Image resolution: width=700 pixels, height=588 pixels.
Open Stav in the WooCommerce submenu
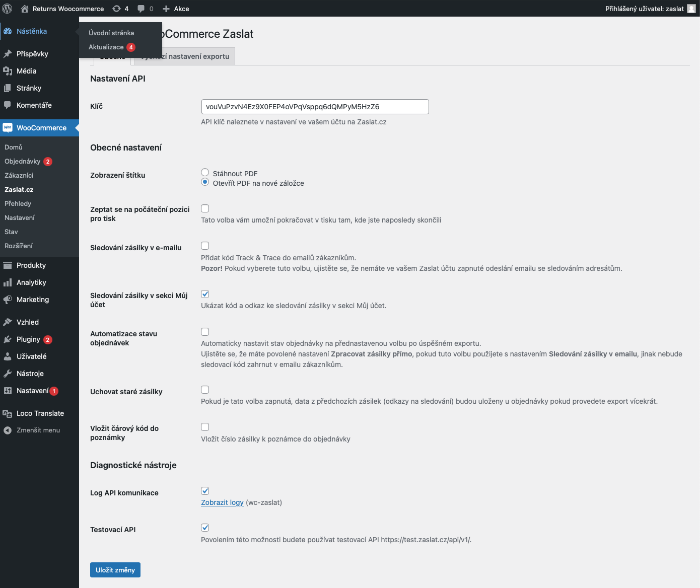[x=11, y=232]
